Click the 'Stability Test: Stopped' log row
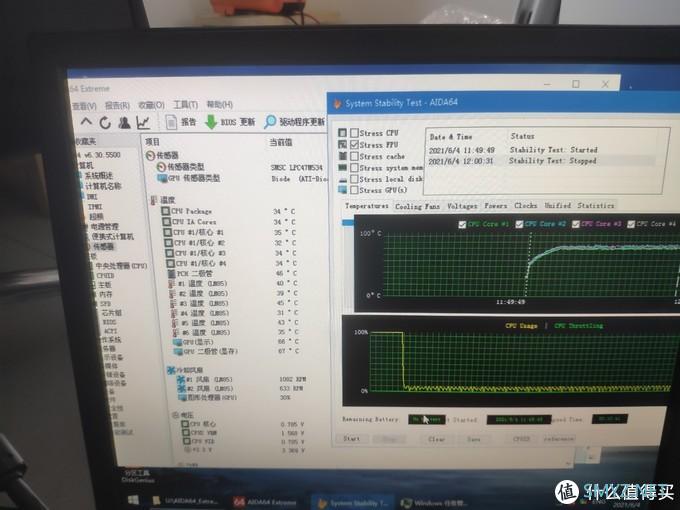680x510 pixels. click(x=541, y=160)
